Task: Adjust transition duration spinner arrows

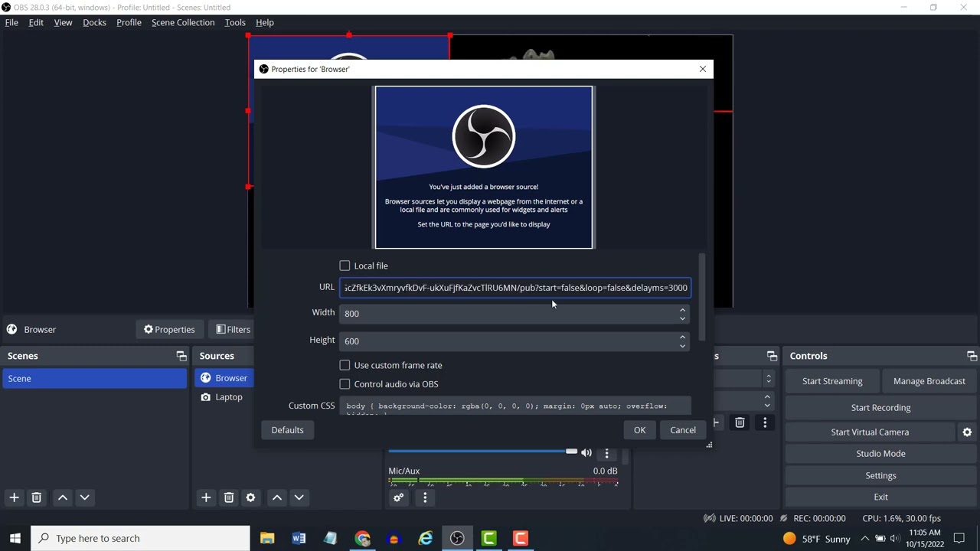Action: coord(767,400)
